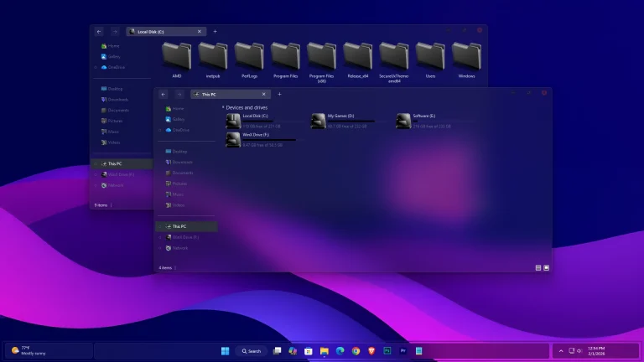Add new tab in Local Disk (C:) window
The image size is (644, 362).
(x=215, y=31)
